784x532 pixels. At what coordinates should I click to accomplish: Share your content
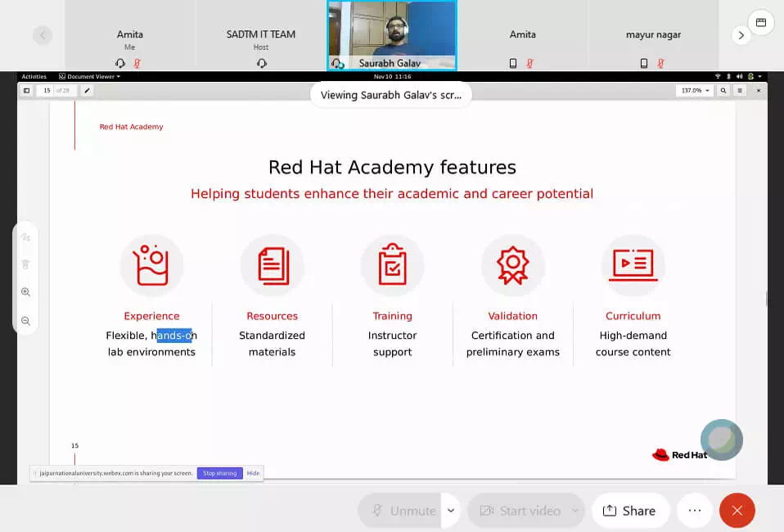pos(630,511)
